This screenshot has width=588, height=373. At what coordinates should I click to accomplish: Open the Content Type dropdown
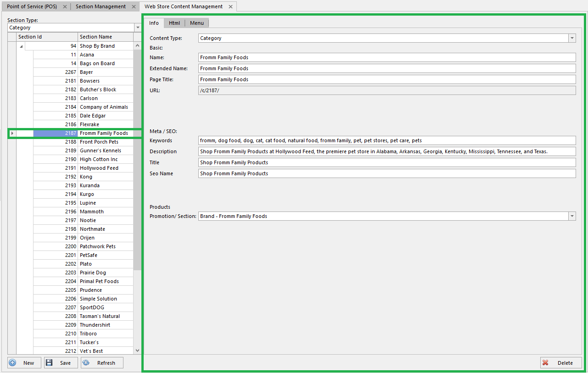(572, 38)
